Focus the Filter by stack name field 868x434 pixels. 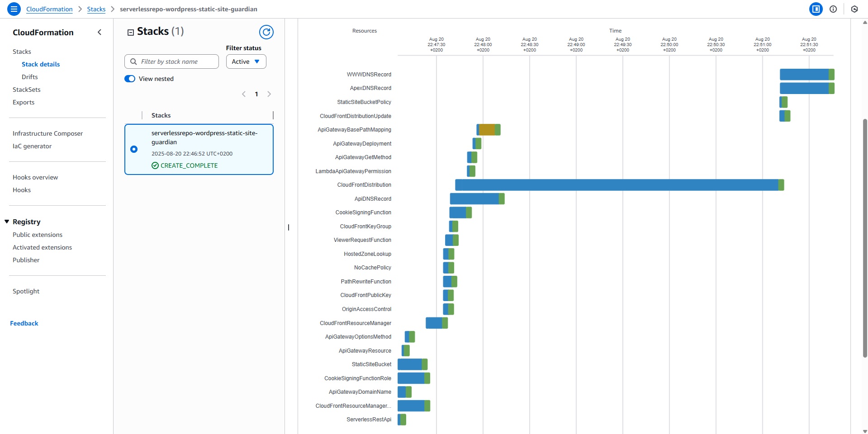point(171,61)
